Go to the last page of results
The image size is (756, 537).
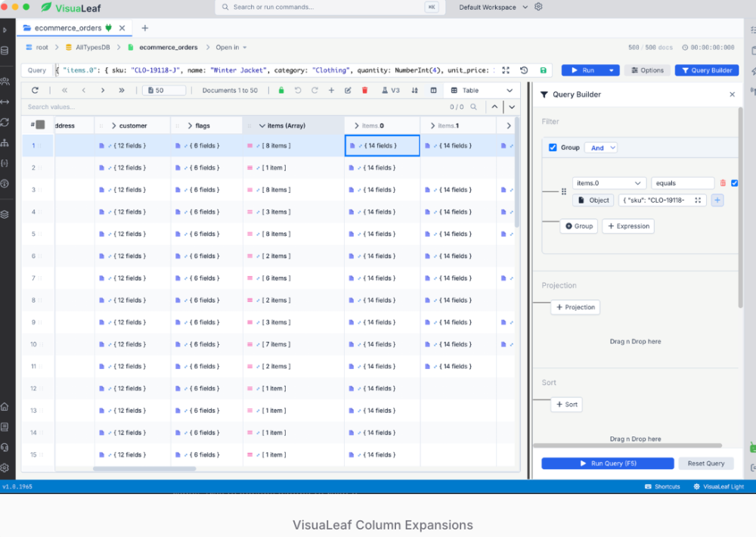pyautogui.click(x=122, y=90)
